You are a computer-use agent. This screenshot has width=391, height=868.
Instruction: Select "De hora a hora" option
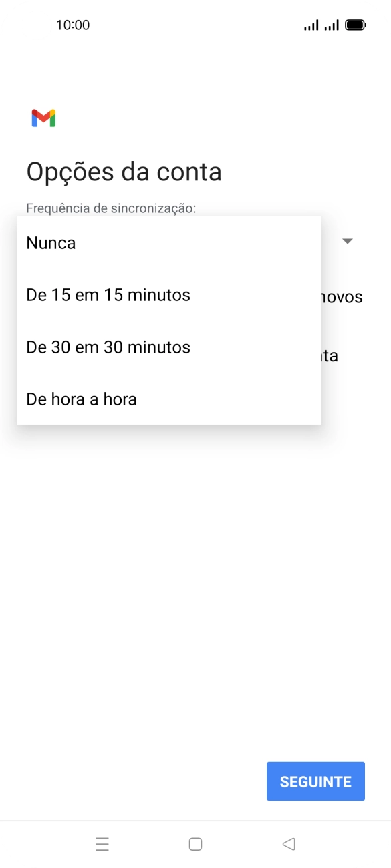coord(80,399)
